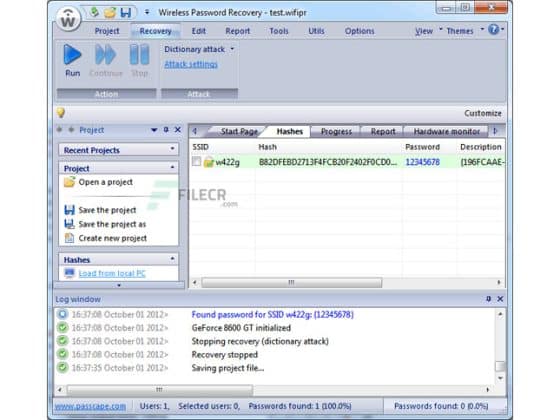560x420 pixels.
Task: Close the Project panel
Action: (178, 130)
